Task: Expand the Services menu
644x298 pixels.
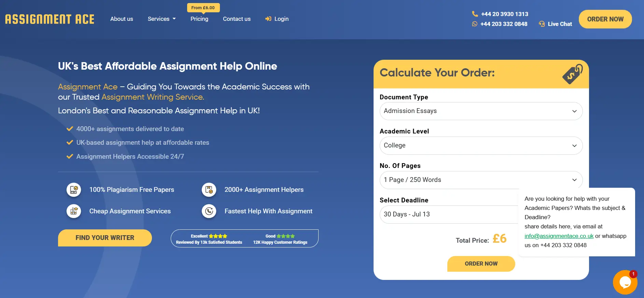Action: pyautogui.click(x=162, y=19)
